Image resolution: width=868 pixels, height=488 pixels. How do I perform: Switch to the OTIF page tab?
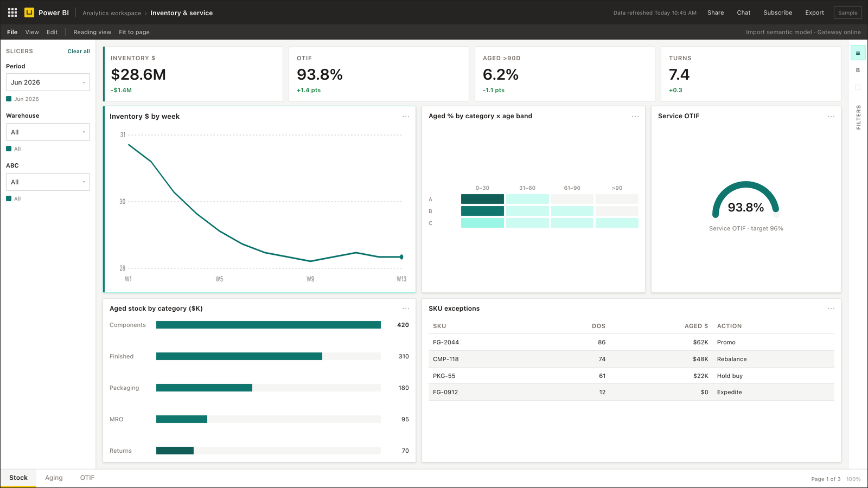click(87, 478)
